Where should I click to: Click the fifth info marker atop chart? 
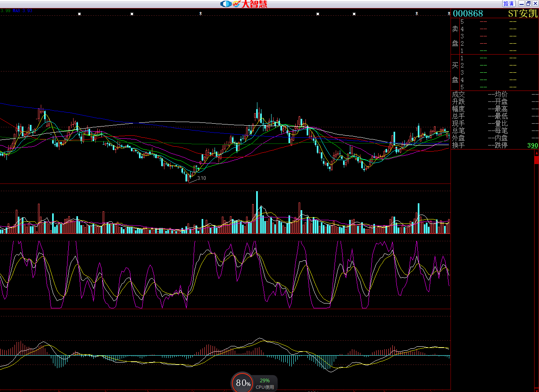click(x=354, y=14)
